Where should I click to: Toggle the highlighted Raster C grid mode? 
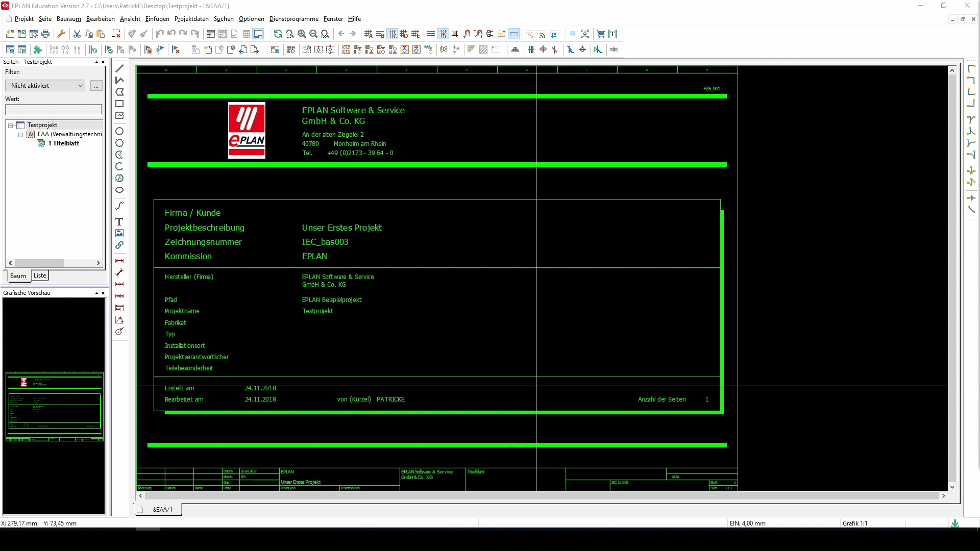pyautogui.click(x=392, y=34)
